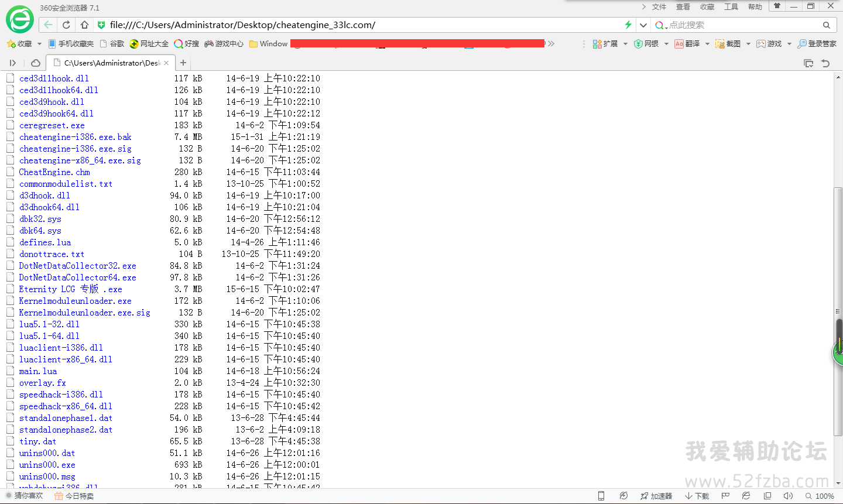Image resolution: width=843 pixels, height=504 pixels.
Task: Reload the page with the refresh icon
Action: click(x=66, y=25)
